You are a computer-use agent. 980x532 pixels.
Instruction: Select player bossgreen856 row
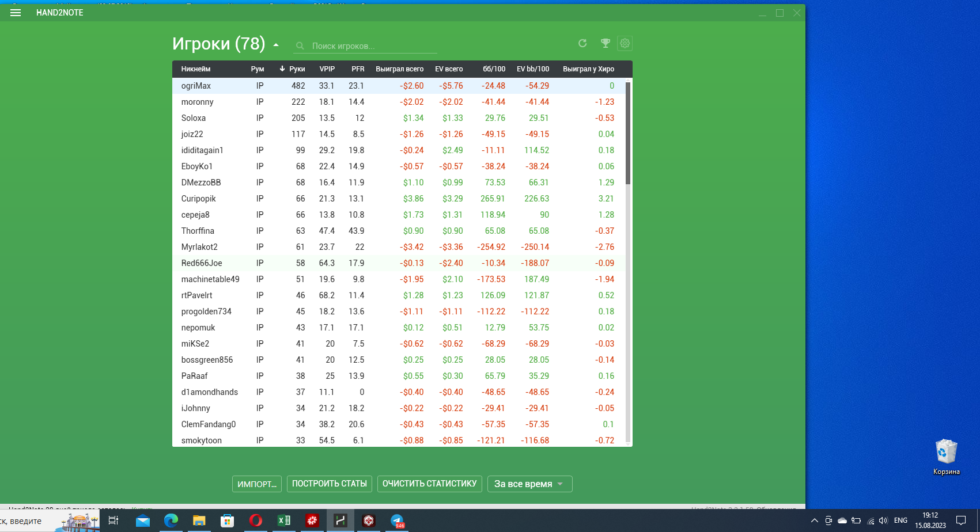(399, 360)
